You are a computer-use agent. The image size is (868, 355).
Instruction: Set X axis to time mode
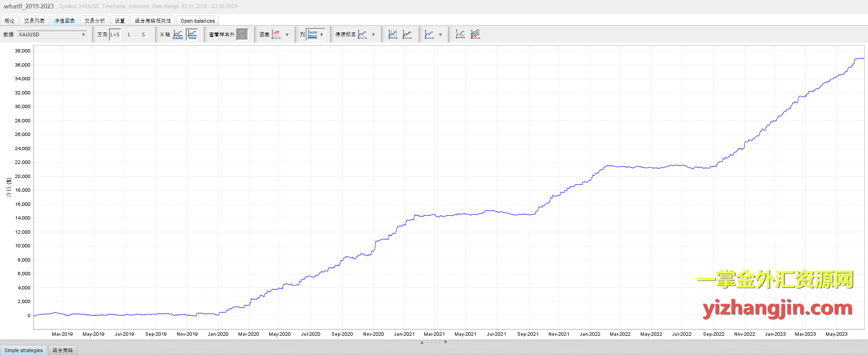192,34
